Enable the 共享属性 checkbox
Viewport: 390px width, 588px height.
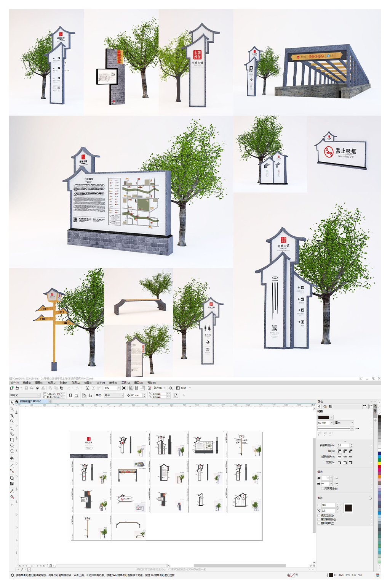(x=323, y=488)
